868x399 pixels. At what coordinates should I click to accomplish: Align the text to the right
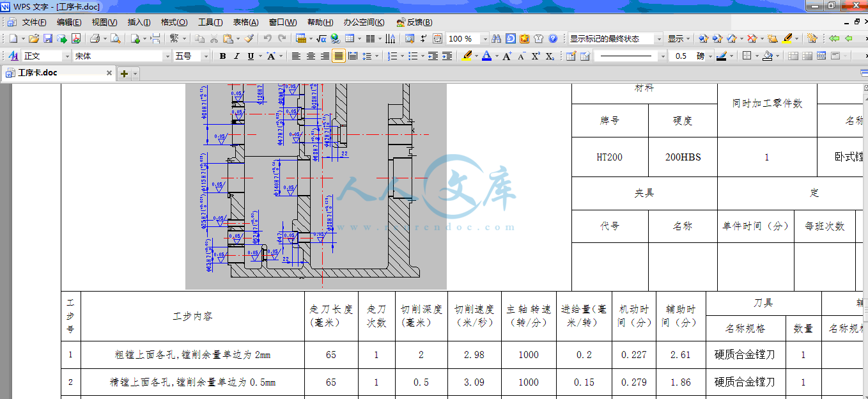[325, 56]
